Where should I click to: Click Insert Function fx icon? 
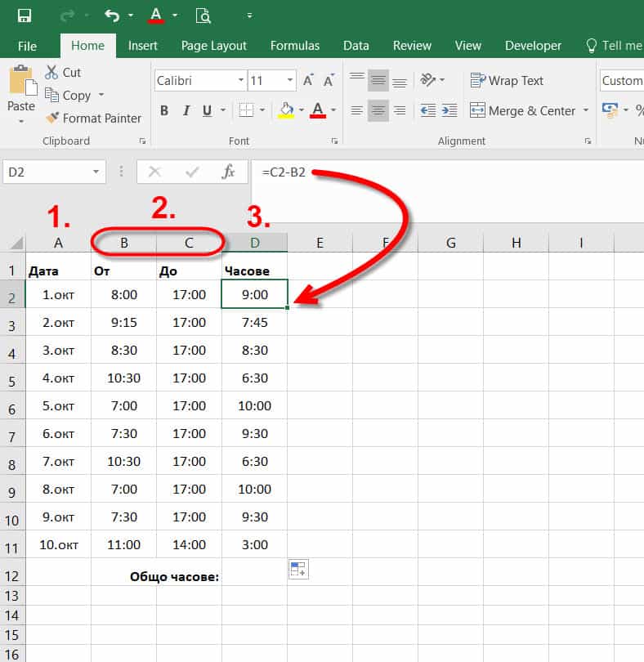(x=229, y=172)
